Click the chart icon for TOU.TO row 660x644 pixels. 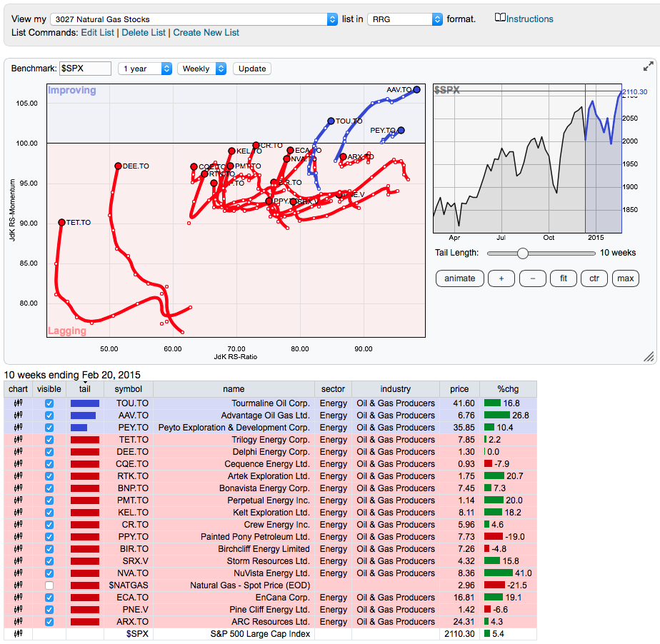(18, 403)
